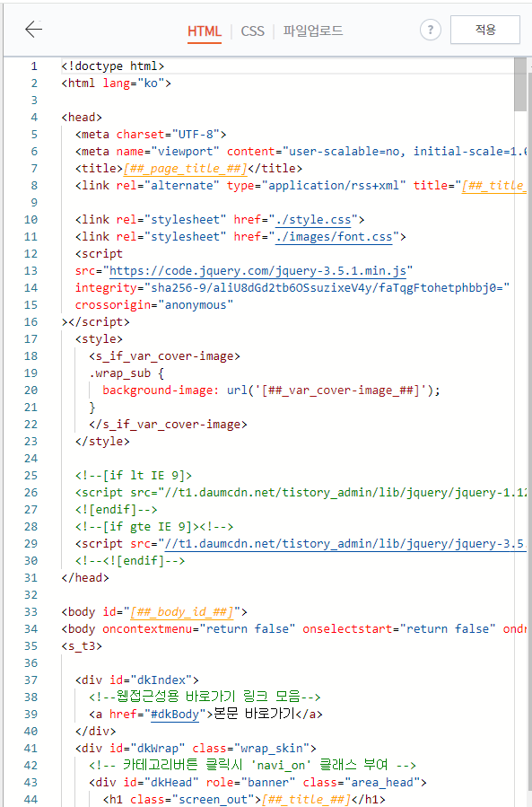Click the 카테고리버튼 클릭시 'navi_on' comment
Image resolution: width=532 pixels, height=807 pixels.
click(252, 766)
